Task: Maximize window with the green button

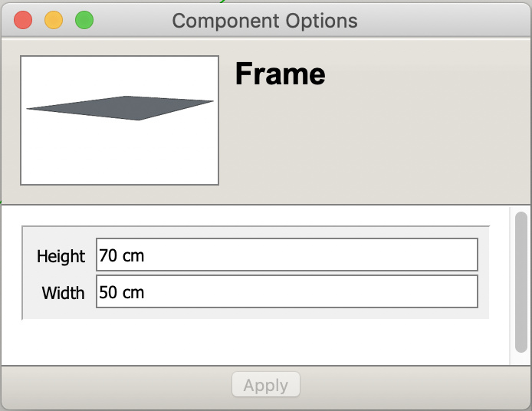Action: point(84,20)
